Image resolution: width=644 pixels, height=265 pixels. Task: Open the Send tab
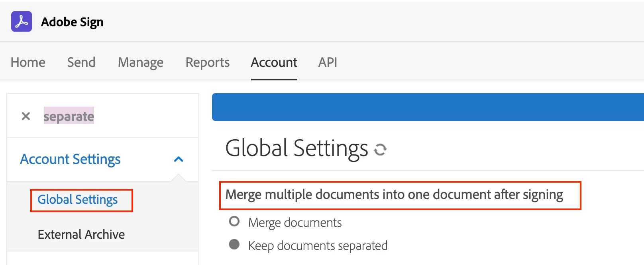[81, 62]
